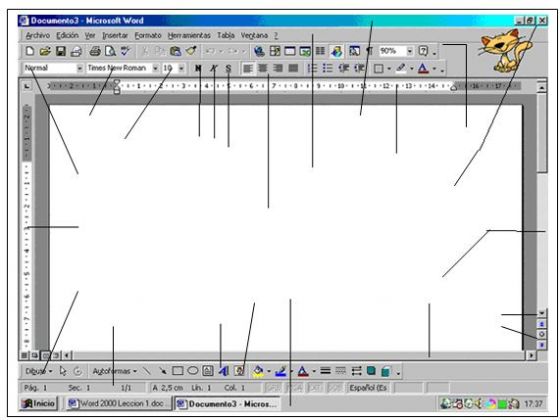
Task: Toggle Italic (K) formatting
Action: point(214,68)
